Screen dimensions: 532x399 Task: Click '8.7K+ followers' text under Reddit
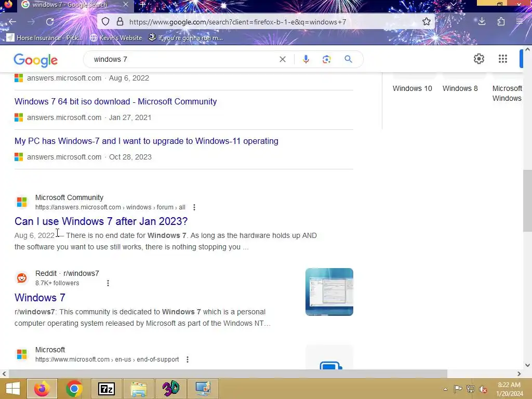pyautogui.click(x=57, y=283)
